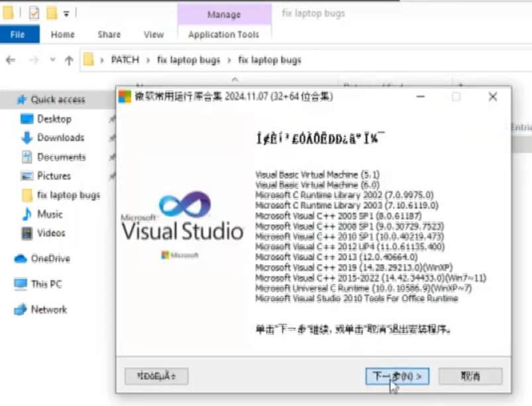Open the Quick Access Toolbar customize dropdown

(x=66, y=14)
